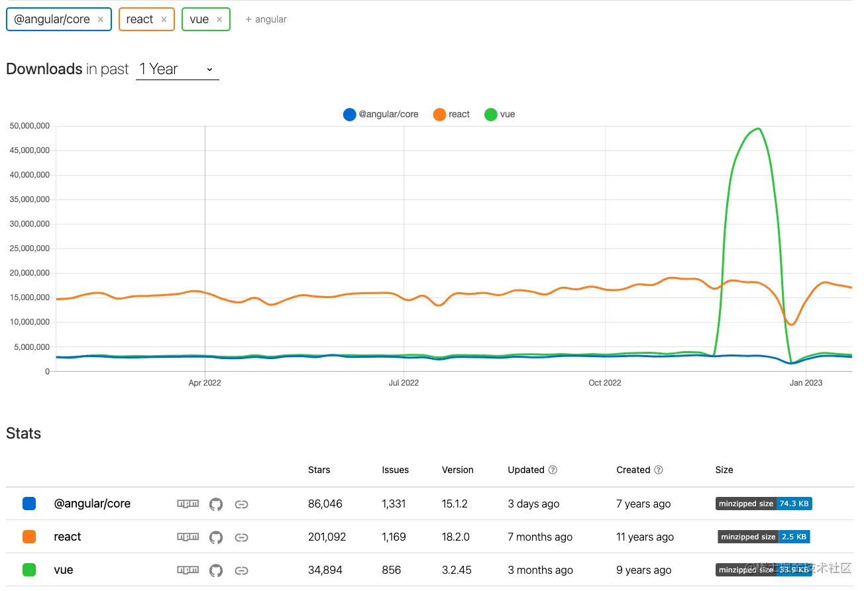868x591 pixels.
Task: Open the GitHub icon for react
Action: 216,537
